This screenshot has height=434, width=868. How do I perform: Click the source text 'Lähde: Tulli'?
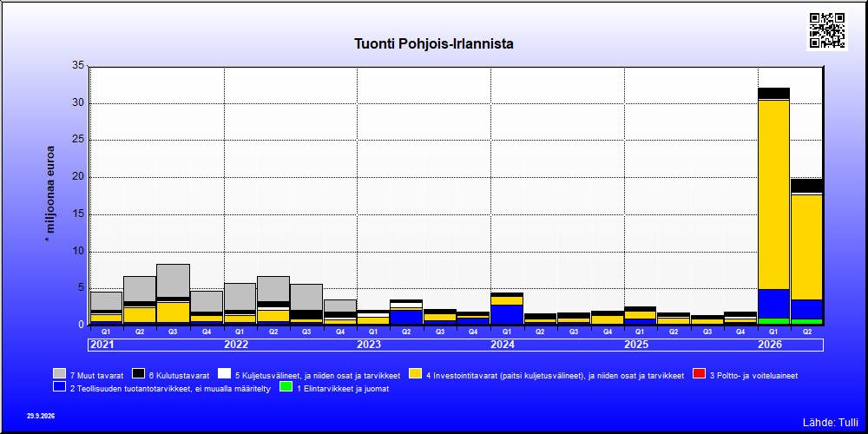click(x=830, y=423)
